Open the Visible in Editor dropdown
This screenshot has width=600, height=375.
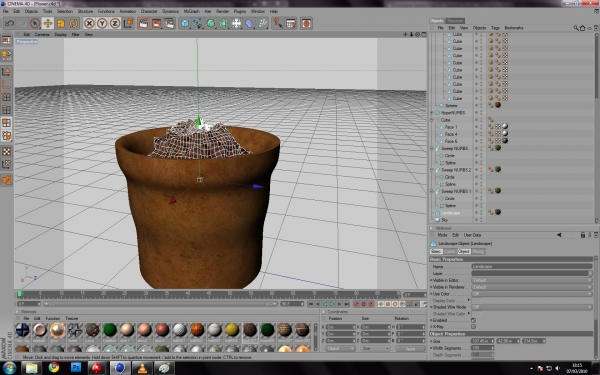point(532,280)
